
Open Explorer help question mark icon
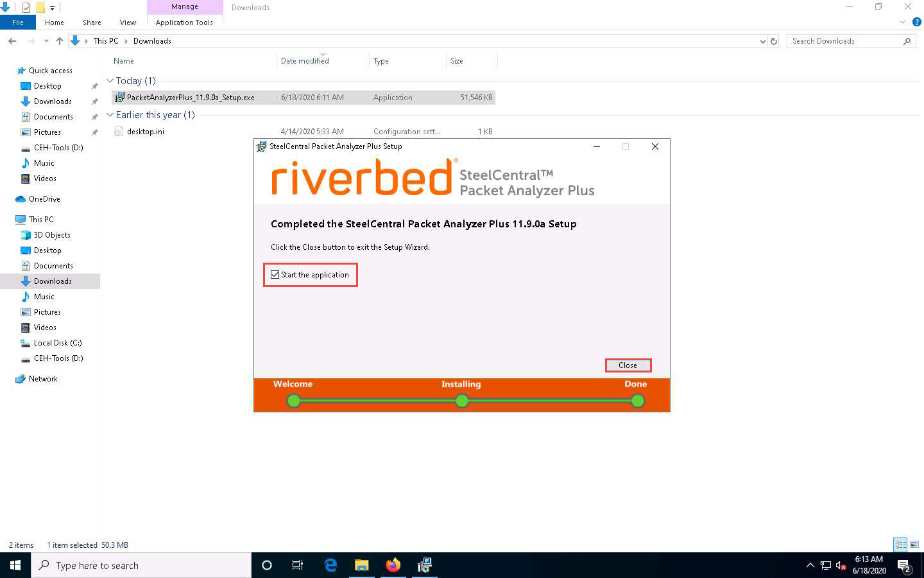click(916, 22)
